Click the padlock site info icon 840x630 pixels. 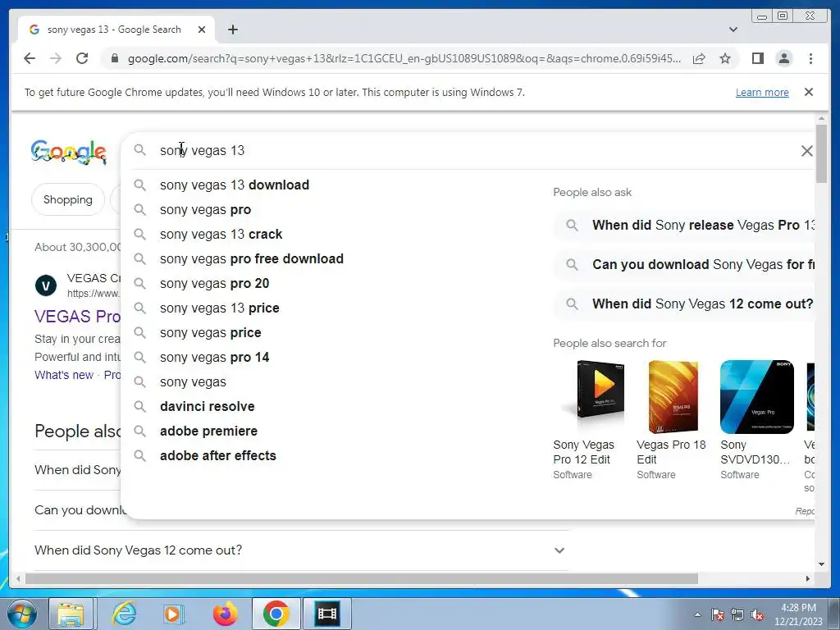[114, 58]
